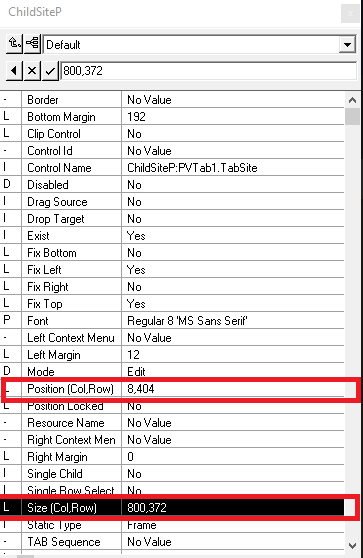This screenshot has width=363, height=558.
Task: Open the Default dropdown arrow
Action: [347, 45]
